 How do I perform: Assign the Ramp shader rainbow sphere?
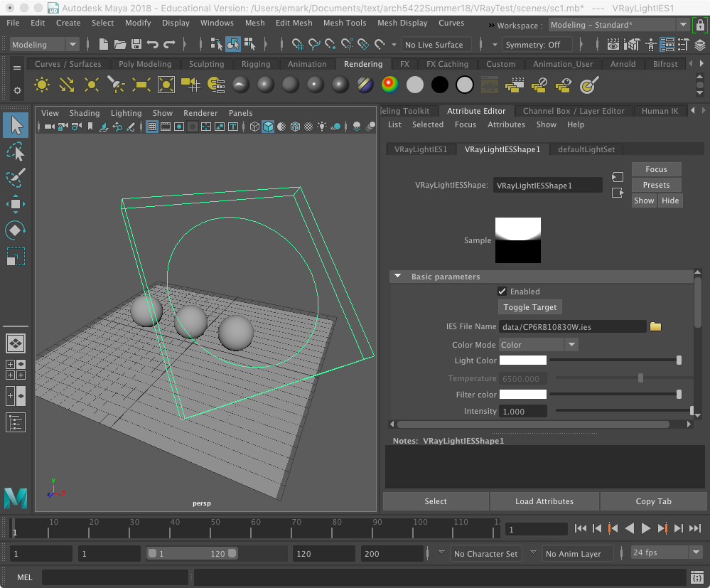pos(390,85)
